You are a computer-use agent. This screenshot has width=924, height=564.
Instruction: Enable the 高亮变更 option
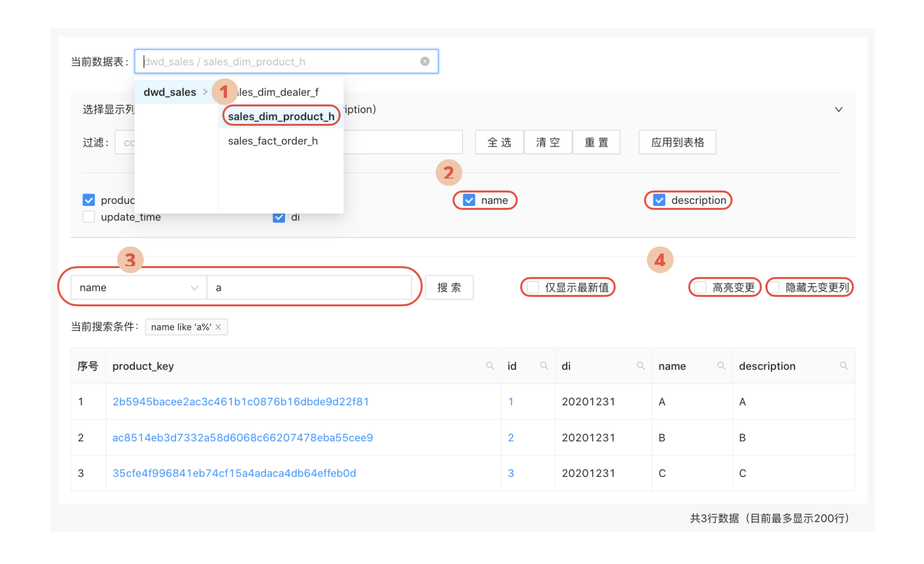701,287
